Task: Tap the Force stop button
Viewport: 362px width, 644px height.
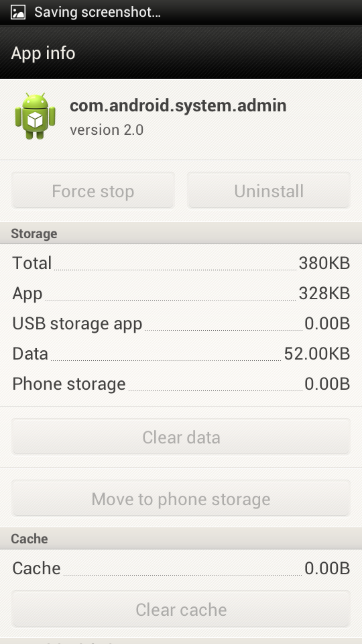Action: click(x=93, y=191)
